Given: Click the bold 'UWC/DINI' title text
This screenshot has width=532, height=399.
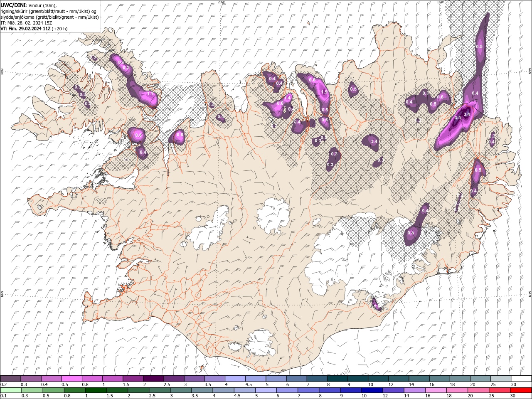Looking at the screenshot, I should click(x=13, y=5).
